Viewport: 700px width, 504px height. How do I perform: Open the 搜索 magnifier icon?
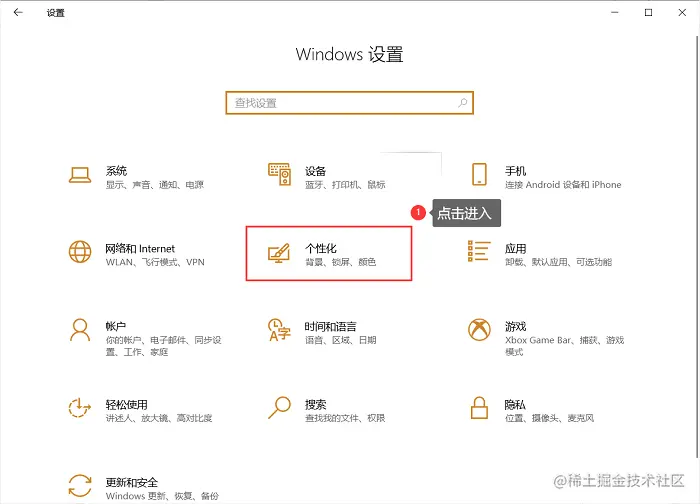click(x=279, y=408)
